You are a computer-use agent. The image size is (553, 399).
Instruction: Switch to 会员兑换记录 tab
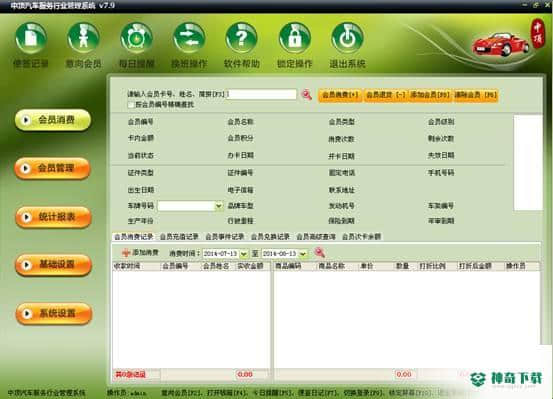coord(270,237)
